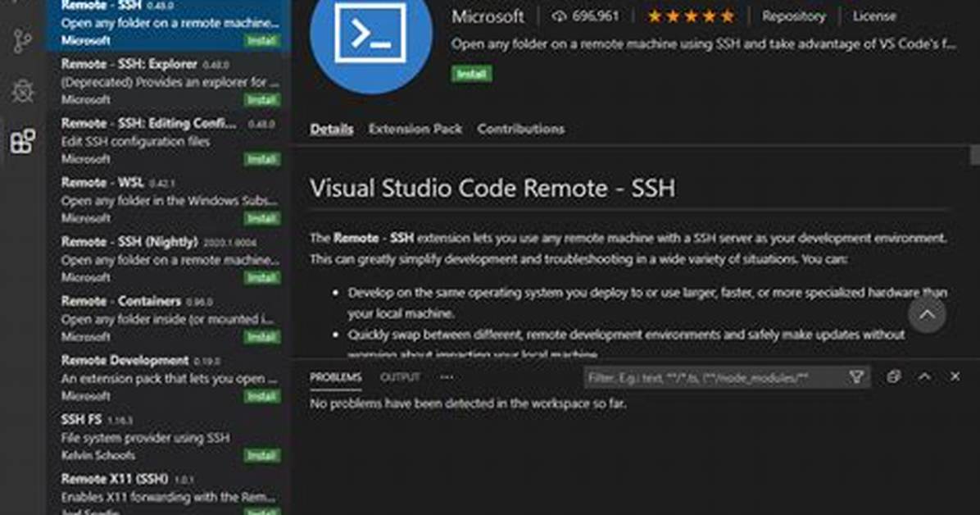Install Remote - SSH: Editing Configuration

coord(262,160)
